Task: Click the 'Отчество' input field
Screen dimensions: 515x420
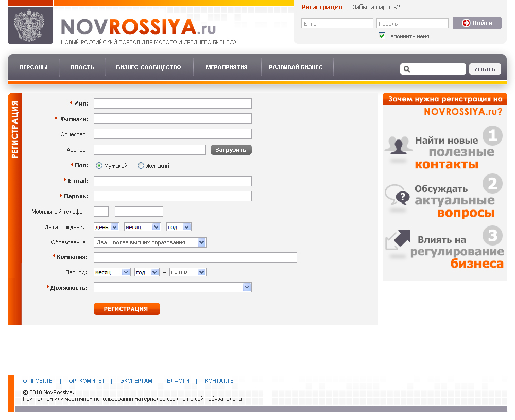Action: pos(173,134)
